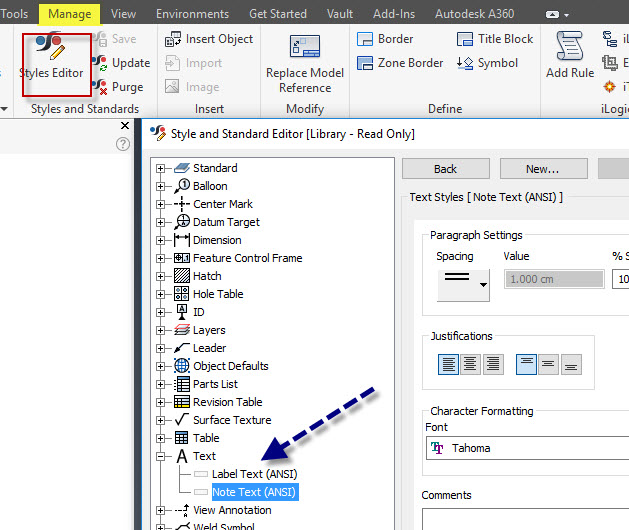Select Note Text (ANSI) style
The width and height of the screenshot is (629, 530).
pyautogui.click(x=254, y=492)
